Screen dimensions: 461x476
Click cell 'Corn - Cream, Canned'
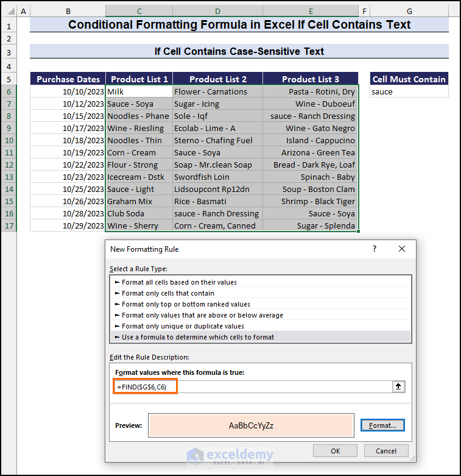pos(218,226)
